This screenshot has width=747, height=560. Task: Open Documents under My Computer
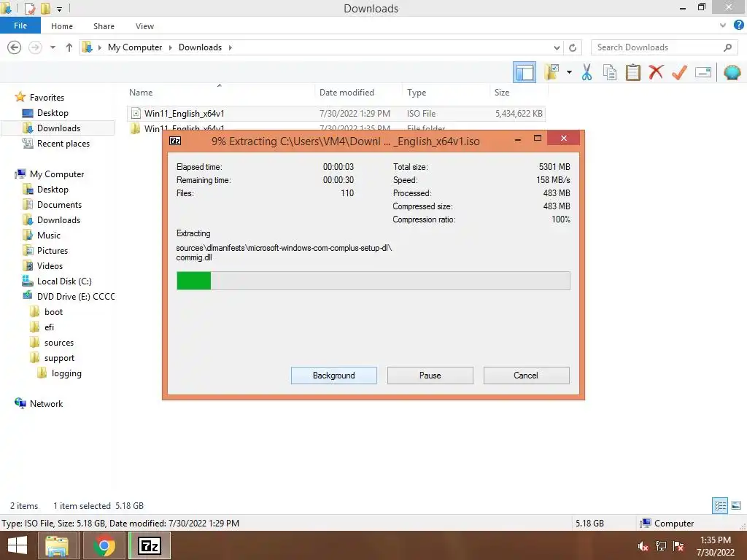pos(59,205)
